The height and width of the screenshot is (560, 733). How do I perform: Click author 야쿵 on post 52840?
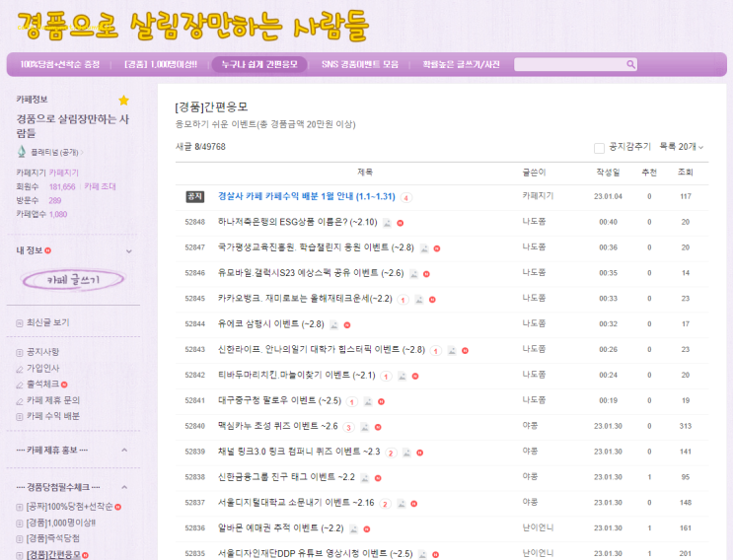[x=530, y=426]
